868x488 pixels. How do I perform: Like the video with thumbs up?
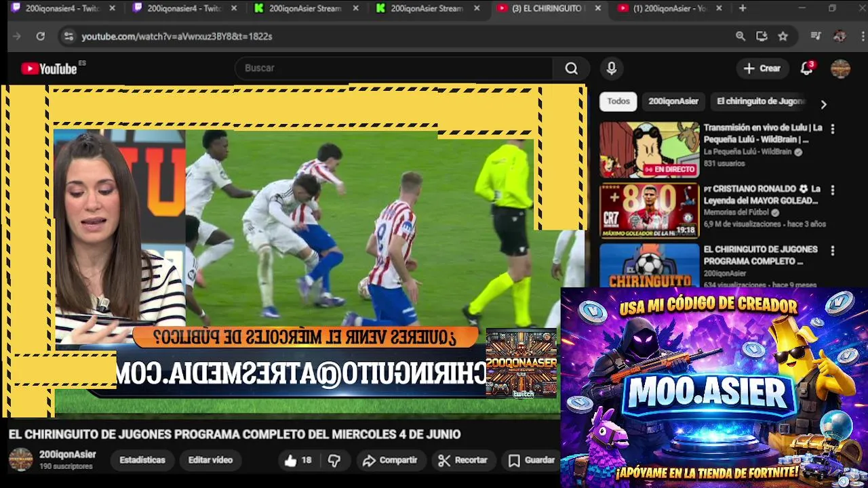[298, 460]
